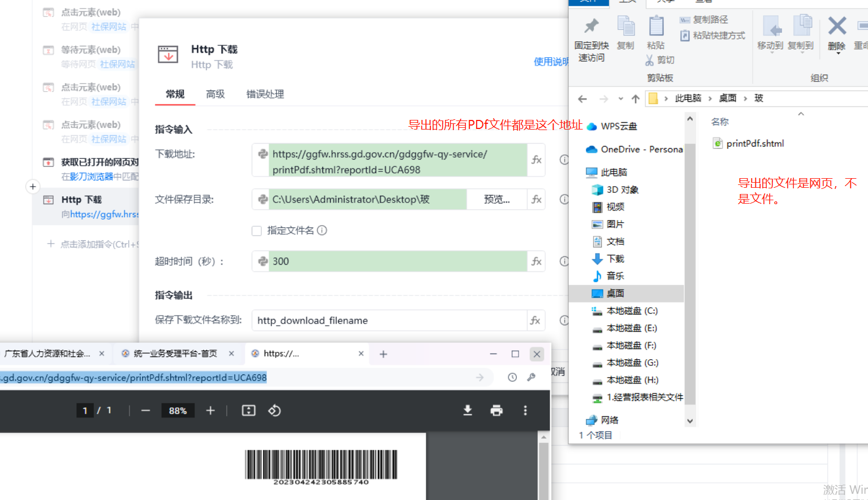
Task: Click the PDF viewer download icon
Action: [468, 411]
